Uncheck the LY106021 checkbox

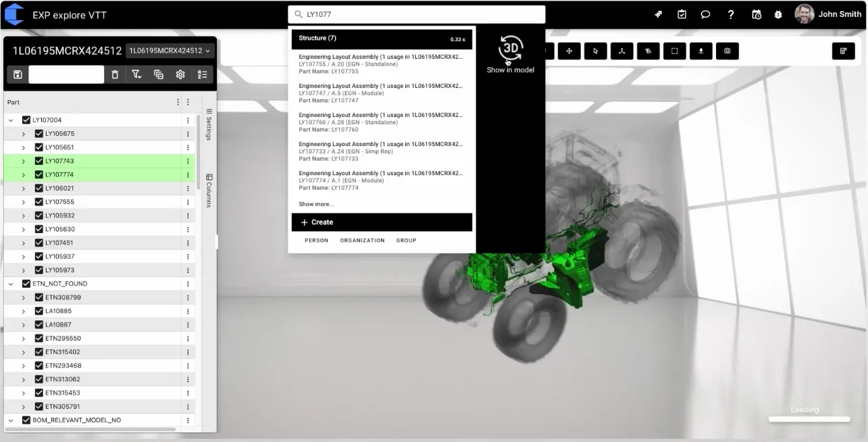click(39, 188)
